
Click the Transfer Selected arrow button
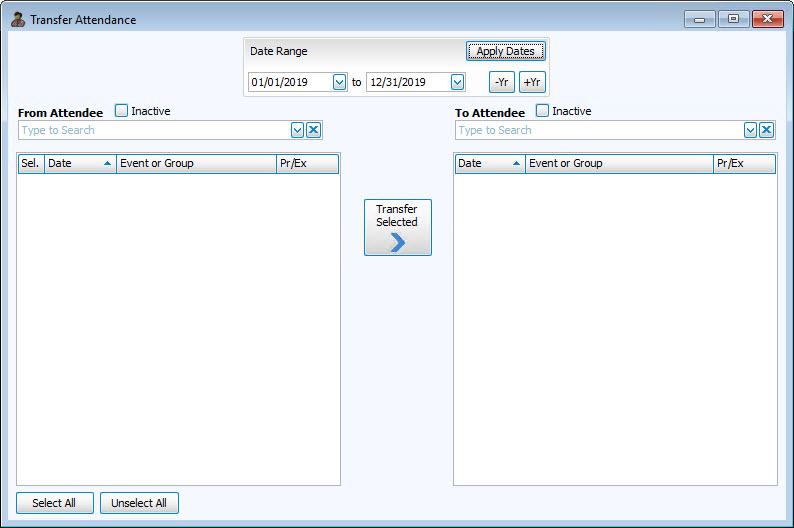(x=397, y=227)
